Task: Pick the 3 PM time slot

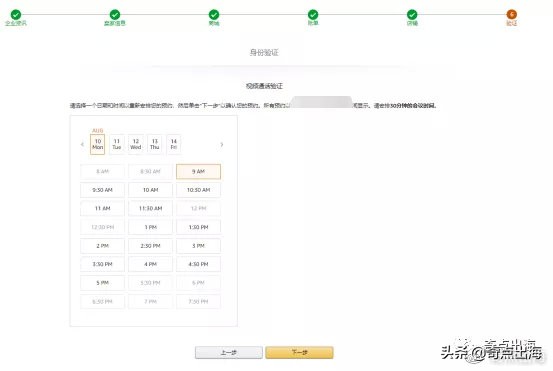Action: click(199, 246)
